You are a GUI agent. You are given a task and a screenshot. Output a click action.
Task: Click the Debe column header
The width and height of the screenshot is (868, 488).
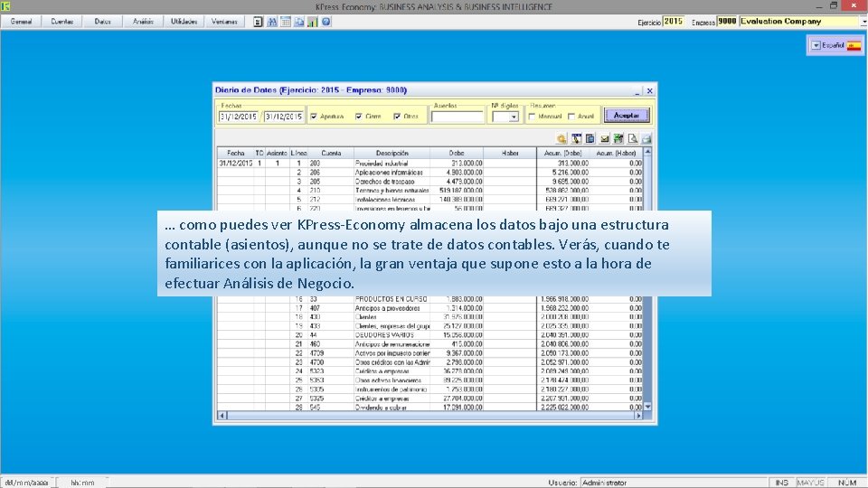click(x=457, y=154)
